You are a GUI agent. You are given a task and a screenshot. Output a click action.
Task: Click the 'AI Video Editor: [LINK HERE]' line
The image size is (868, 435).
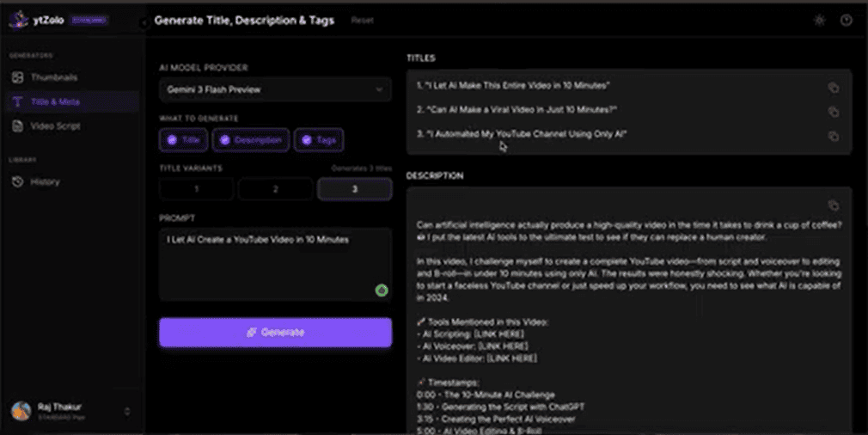(477, 358)
